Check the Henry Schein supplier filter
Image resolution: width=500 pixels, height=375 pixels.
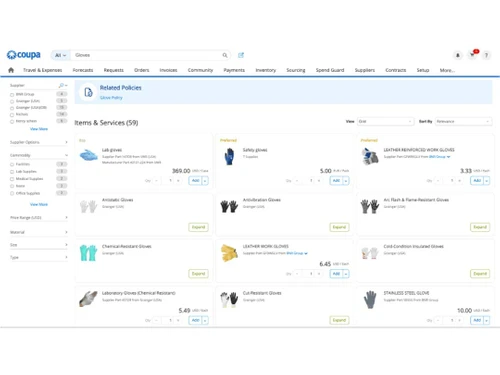(x=12, y=122)
